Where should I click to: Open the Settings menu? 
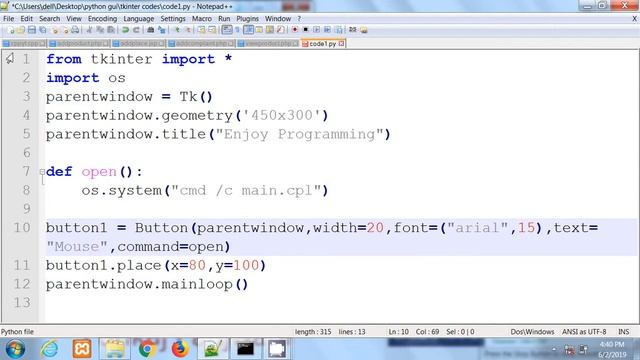pyautogui.click(x=173, y=19)
